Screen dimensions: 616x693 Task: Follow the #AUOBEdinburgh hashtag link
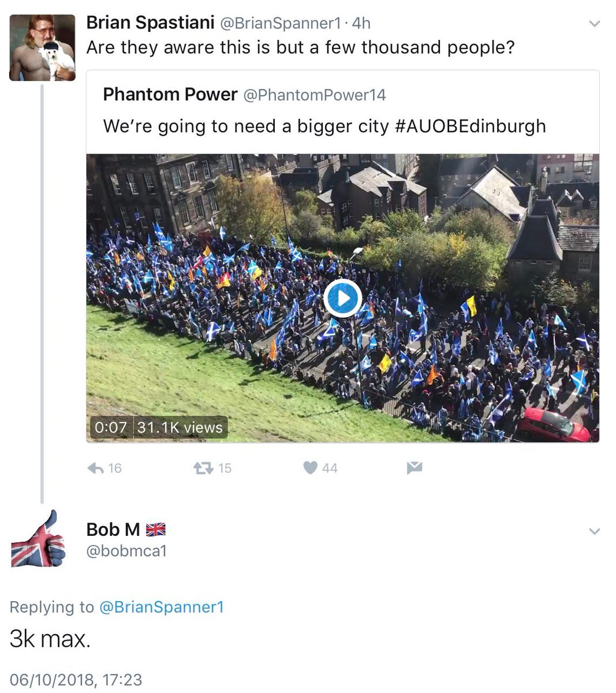click(471, 126)
